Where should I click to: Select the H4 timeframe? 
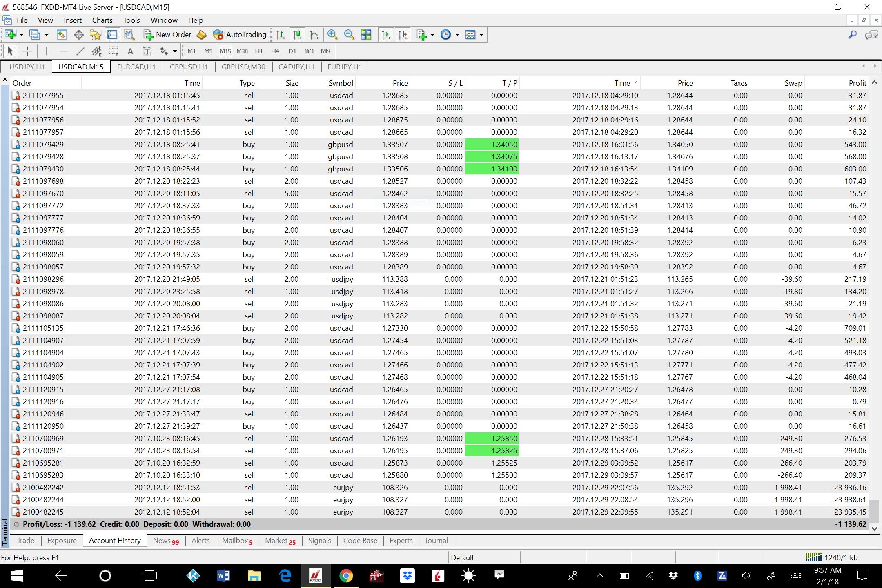tap(275, 51)
